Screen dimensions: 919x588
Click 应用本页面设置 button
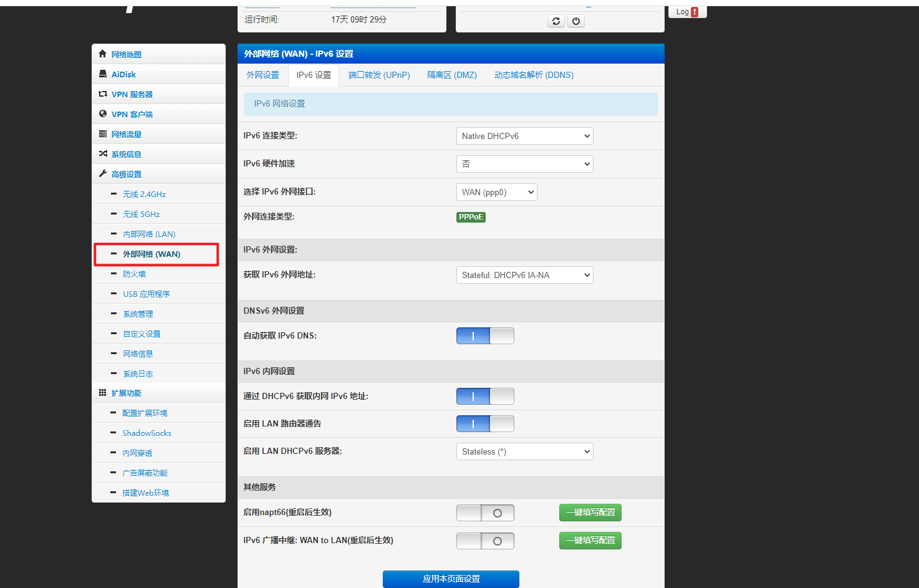451,579
